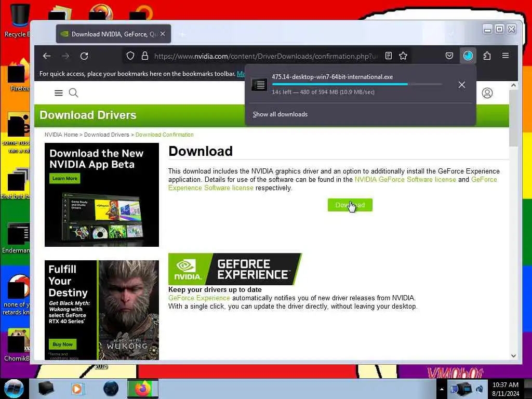Open the Firefox application menu
Viewport: 532px width, 399px height.
click(x=505, y=56)
